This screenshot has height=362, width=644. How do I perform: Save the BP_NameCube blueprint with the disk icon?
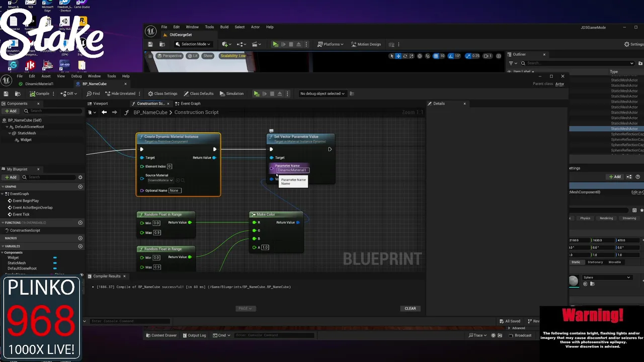tap(6, 94)
